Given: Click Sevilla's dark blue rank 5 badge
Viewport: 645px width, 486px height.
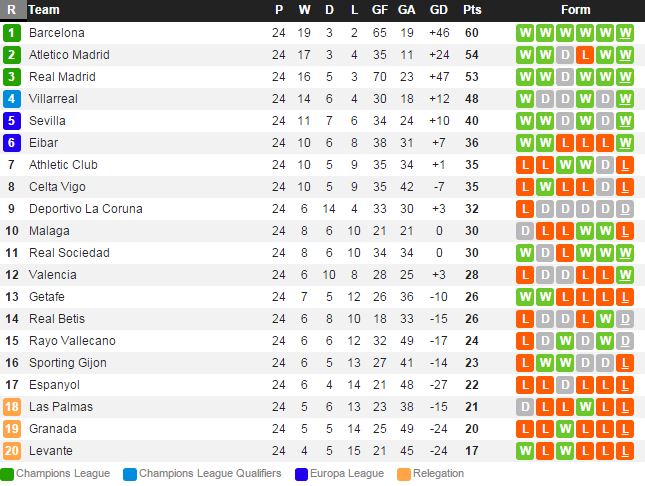Looking at the screenshot, I should pyautogui.click(x=12, y=121).
